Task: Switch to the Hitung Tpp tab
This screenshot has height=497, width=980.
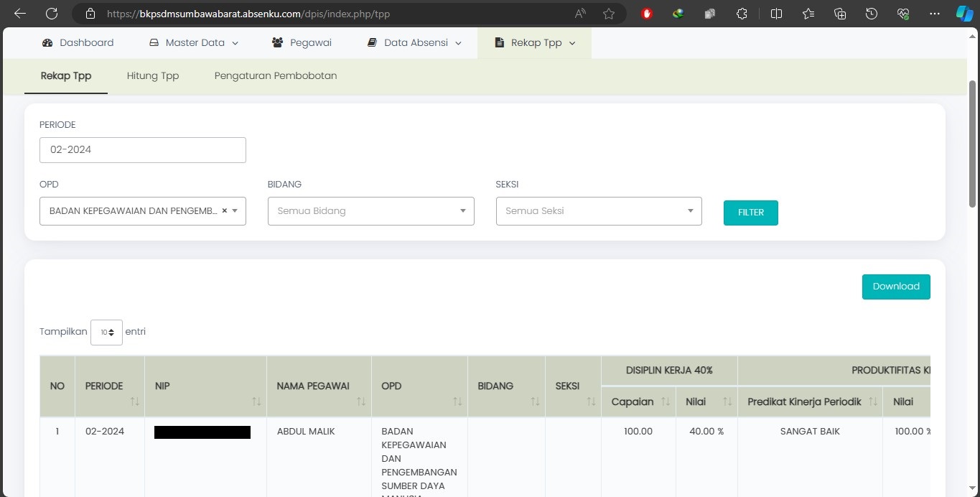Action: (x=152, y=75)
